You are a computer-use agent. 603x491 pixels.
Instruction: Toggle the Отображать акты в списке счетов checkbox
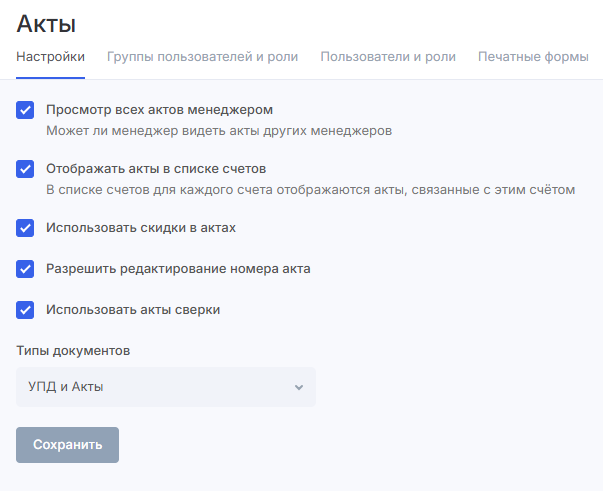[26, 169]
